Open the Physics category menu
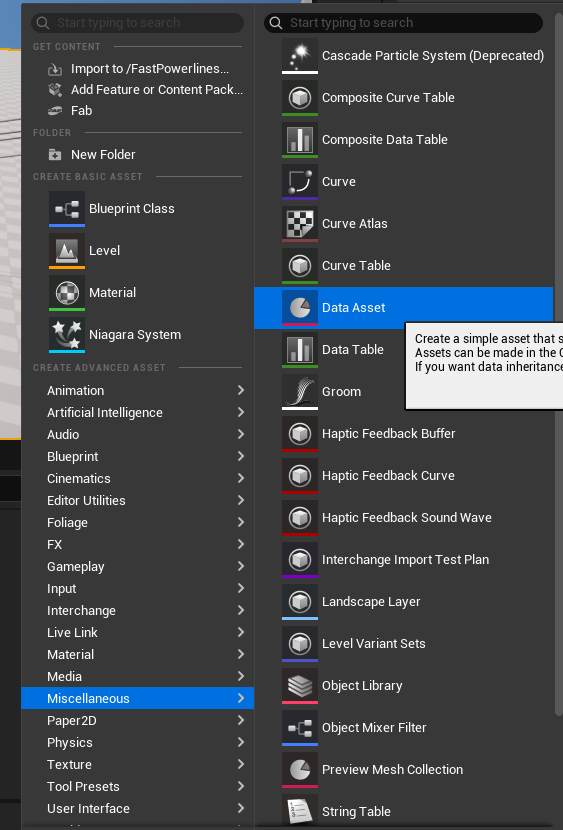Image resolution: width=563 pixels, height=830 pixels. (138, 743)
